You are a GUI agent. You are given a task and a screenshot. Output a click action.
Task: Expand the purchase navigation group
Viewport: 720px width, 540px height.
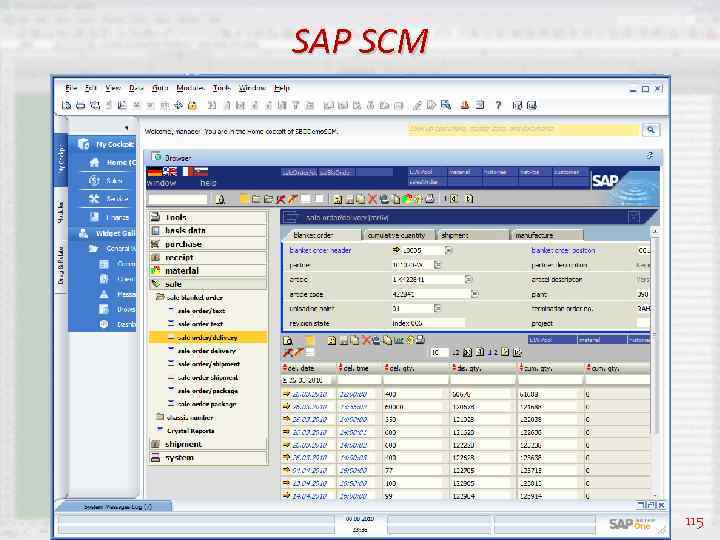point(208,244)
